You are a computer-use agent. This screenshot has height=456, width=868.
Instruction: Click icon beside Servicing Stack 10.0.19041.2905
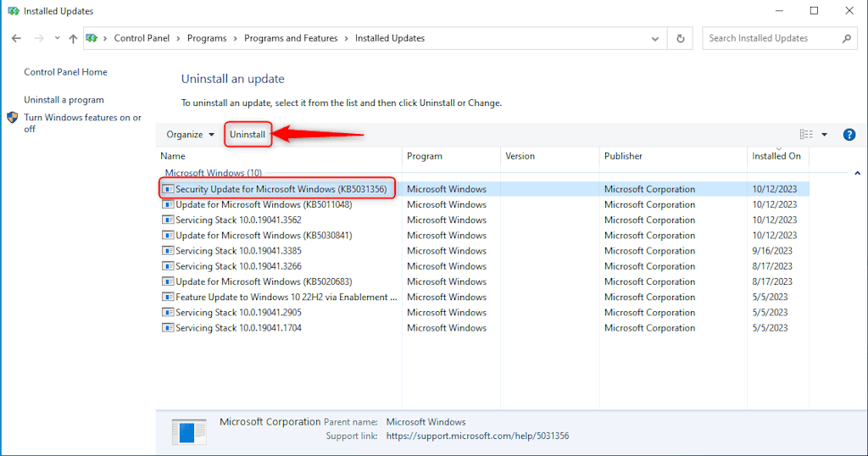(168, 313)
